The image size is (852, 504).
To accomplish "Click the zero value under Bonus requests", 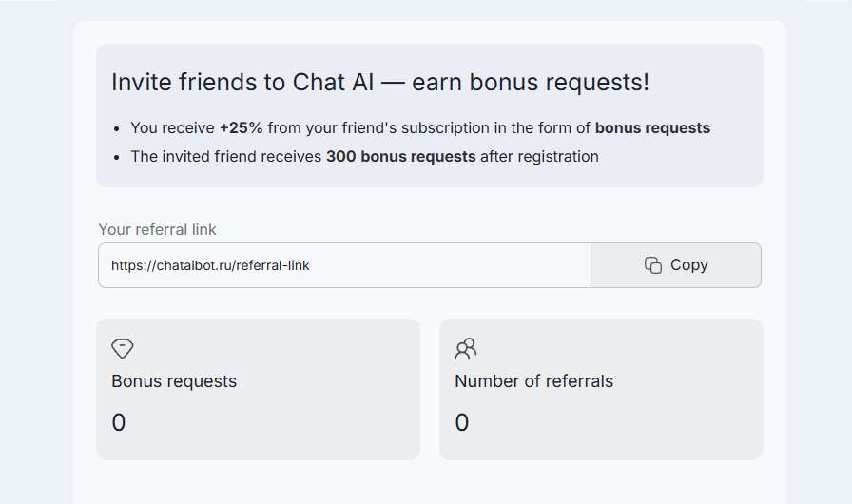I will [x=119, y=422].
